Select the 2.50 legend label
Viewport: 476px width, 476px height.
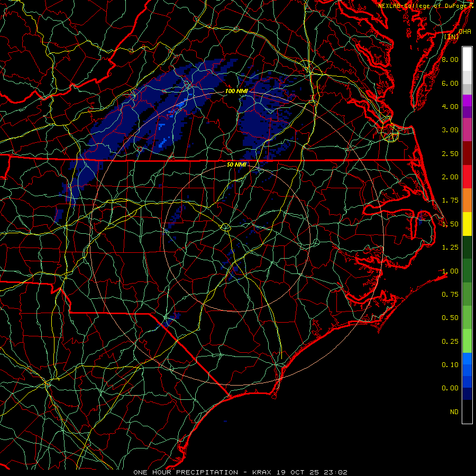(x=450, y=153)
